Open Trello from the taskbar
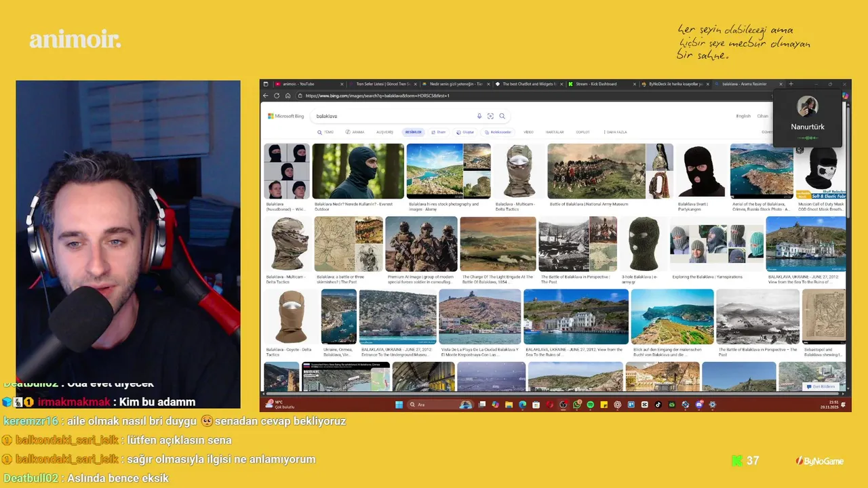 (631, 405)
